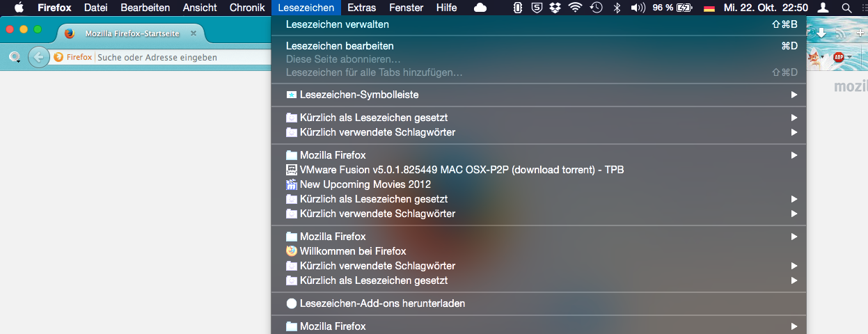
Task: Open the volume speaker menu
Action: tap(638, 8)
